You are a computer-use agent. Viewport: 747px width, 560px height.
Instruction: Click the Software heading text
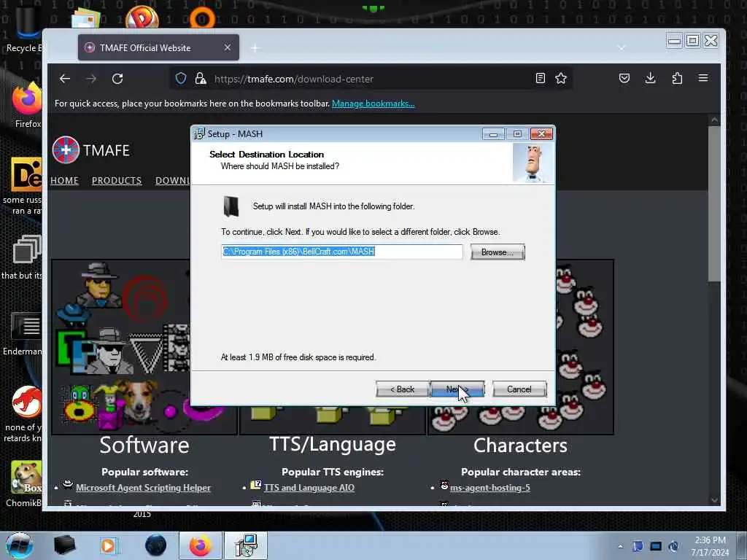(x=144, y=446)
